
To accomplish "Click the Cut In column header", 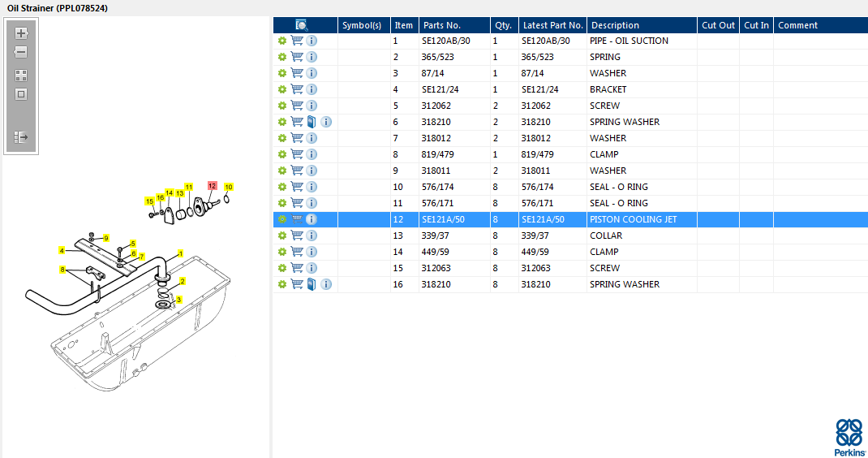I will 756,25.
